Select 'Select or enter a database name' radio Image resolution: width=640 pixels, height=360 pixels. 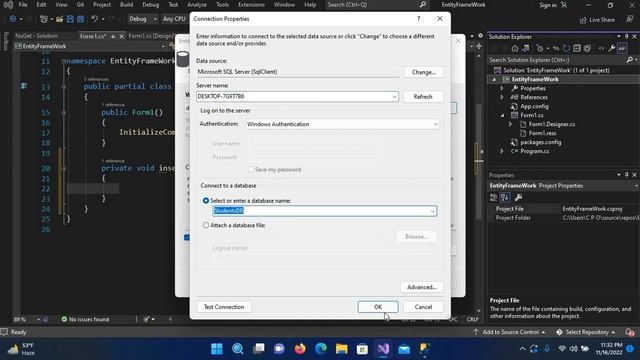[x=206, y=201]
